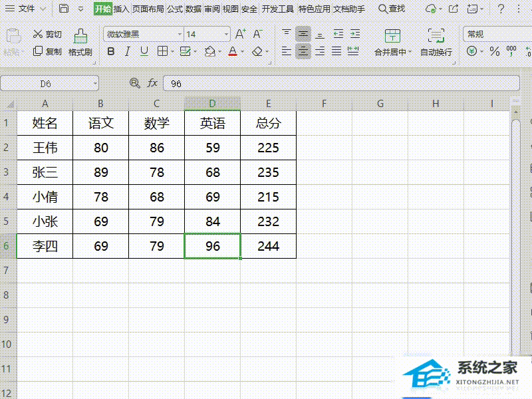Toggle Bold formatting button
The image size is (532, 399).
pos(111,51)
